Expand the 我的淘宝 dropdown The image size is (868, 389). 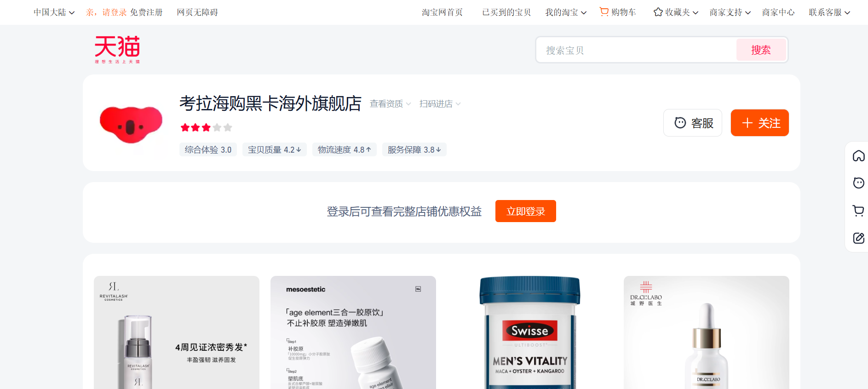566,12
